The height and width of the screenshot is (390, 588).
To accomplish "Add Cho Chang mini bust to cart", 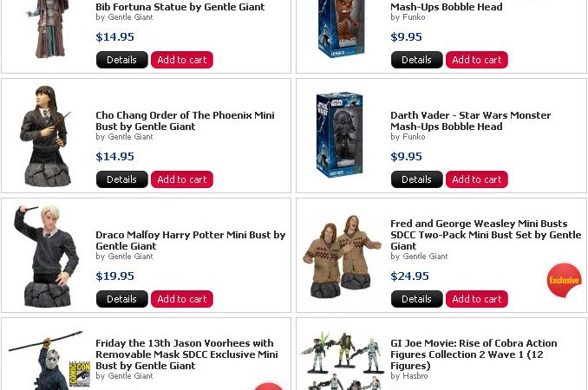I will click(182, 179).
